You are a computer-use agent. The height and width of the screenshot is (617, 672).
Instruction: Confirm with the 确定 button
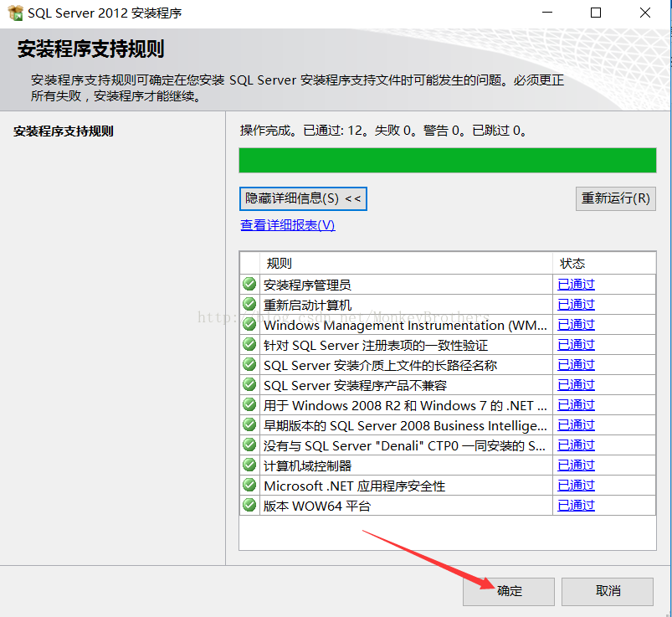(x=509, y=591)
